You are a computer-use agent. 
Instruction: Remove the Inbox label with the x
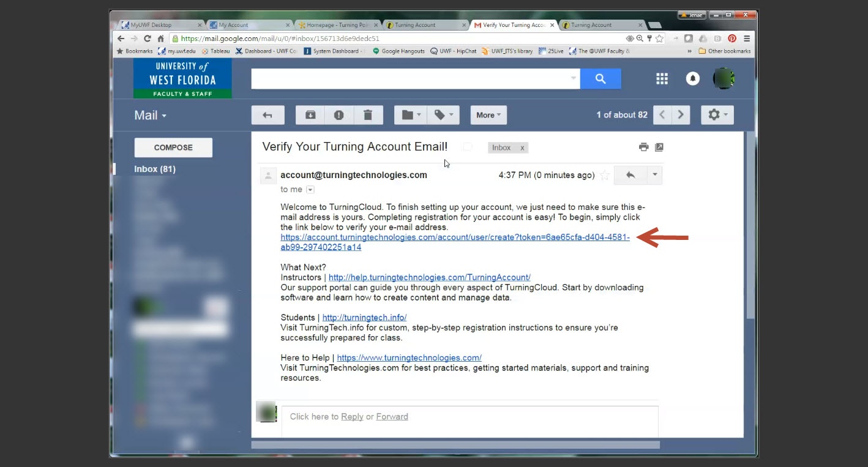click(522, 148)
